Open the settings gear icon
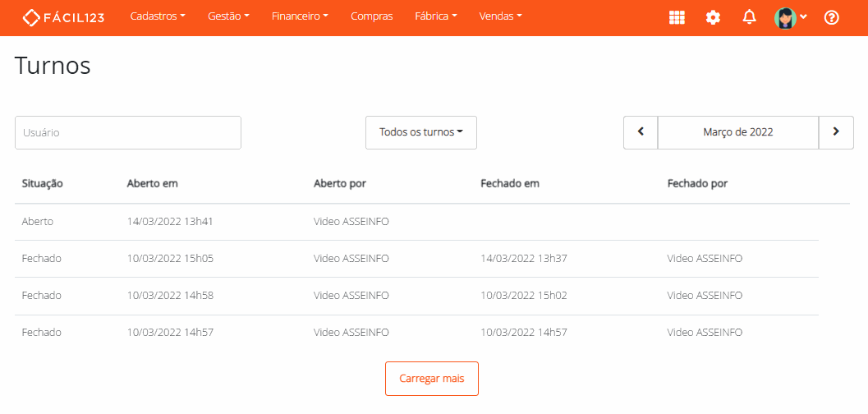The image size is (868, 414). [713, 18]
